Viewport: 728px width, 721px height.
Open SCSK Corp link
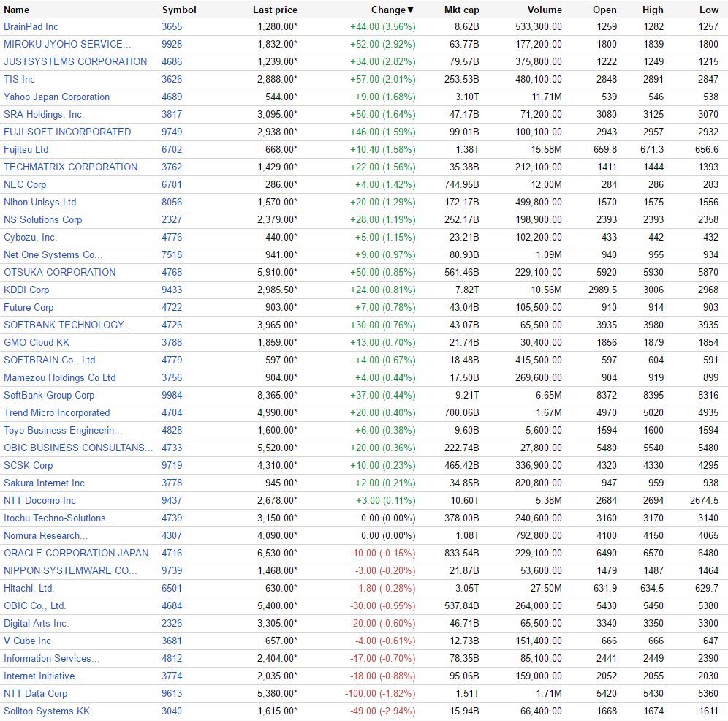point(29,466)
